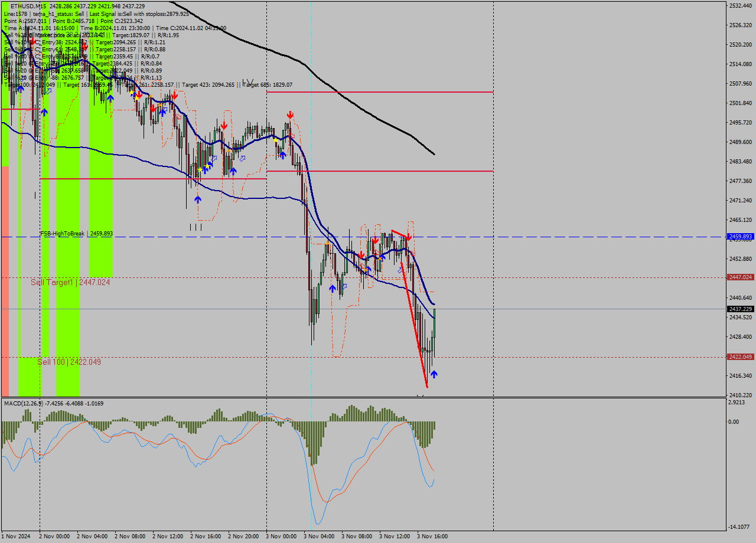756x543 pixels.
Task: Select the '3 Nov 00:00' time axis label
Action: point(281,537)
